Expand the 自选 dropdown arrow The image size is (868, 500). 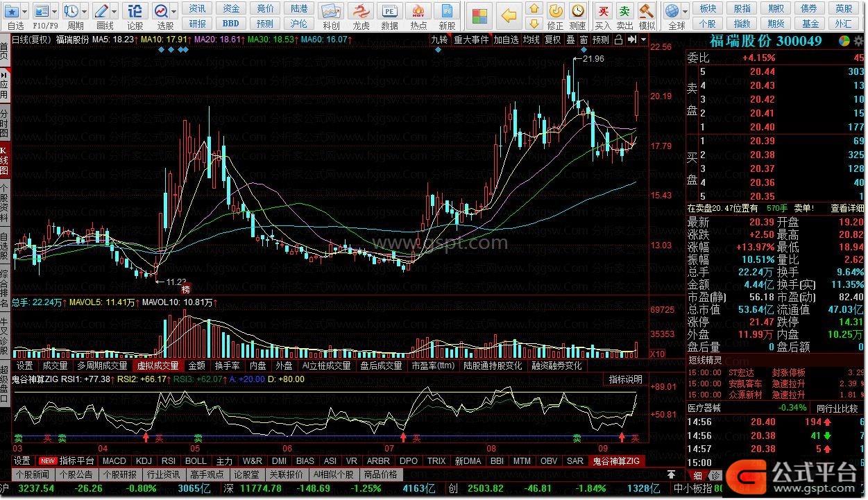click(25, 11)
